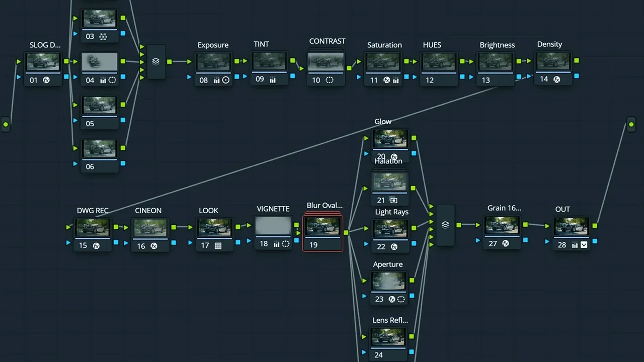The height and width of the screenshot is (362, 644).
Task: Click the dashed window icon on node 10
Action: pos(330,80)
